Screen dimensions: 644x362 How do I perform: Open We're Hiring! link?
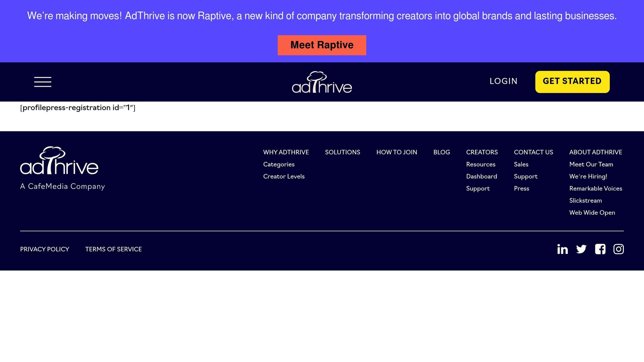588,176
